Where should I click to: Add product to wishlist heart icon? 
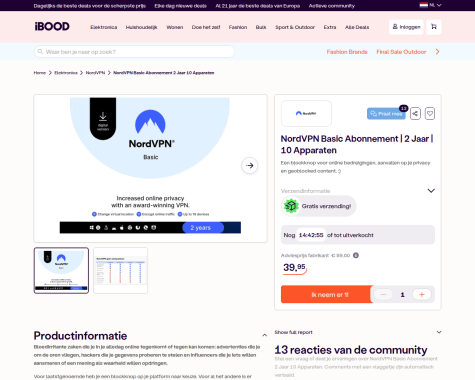(430, 114)
